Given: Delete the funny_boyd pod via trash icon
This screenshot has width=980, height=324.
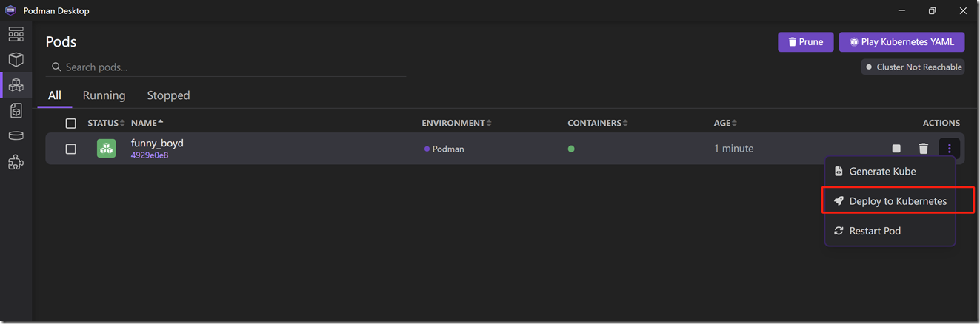Looking at the screenshot, I should point(923,149).
